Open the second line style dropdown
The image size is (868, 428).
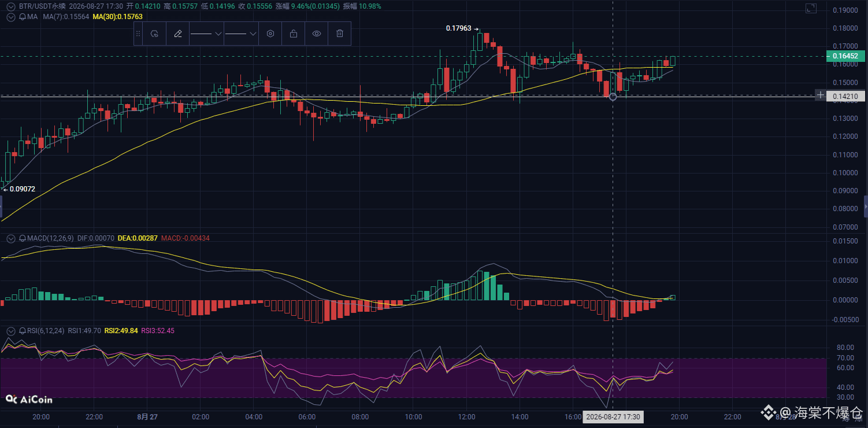tap(240, 34)
